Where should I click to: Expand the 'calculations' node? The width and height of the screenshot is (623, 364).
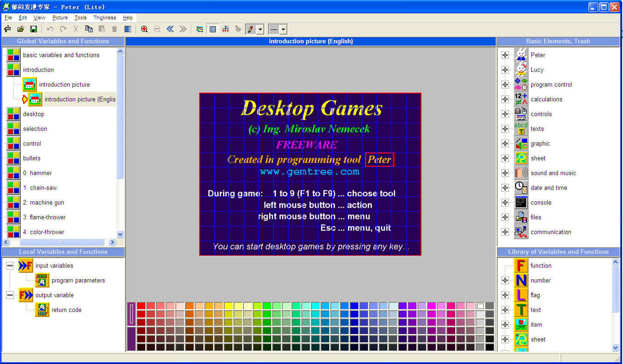tap(505, 99)
